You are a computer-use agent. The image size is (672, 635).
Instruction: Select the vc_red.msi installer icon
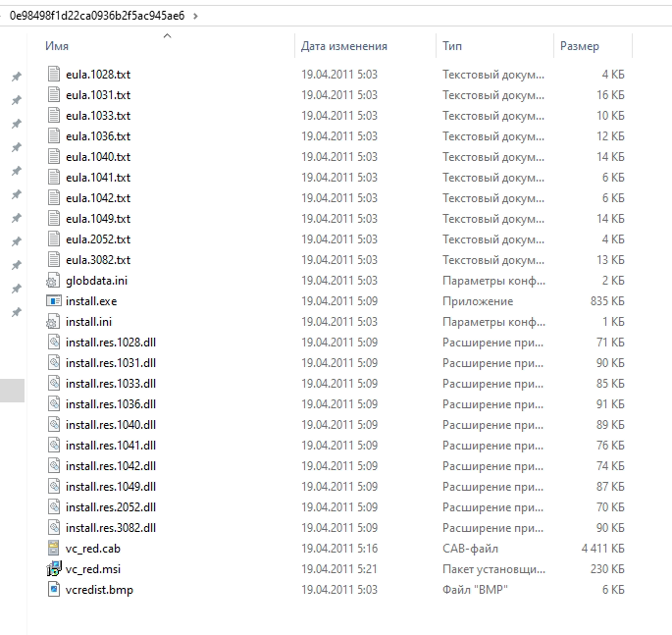tap(54, 569)
